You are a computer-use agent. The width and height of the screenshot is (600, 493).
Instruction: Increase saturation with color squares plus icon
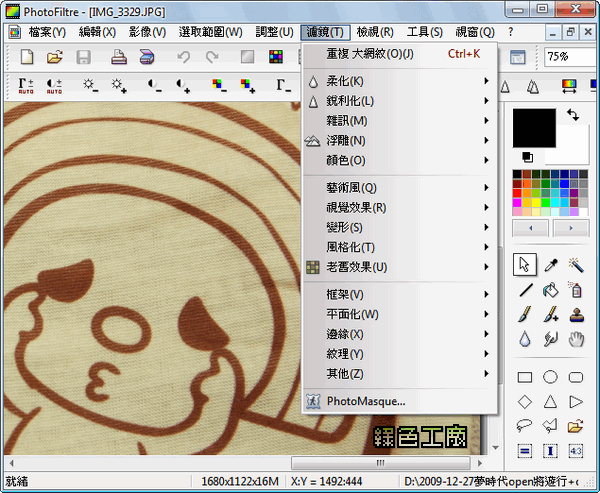248,85
